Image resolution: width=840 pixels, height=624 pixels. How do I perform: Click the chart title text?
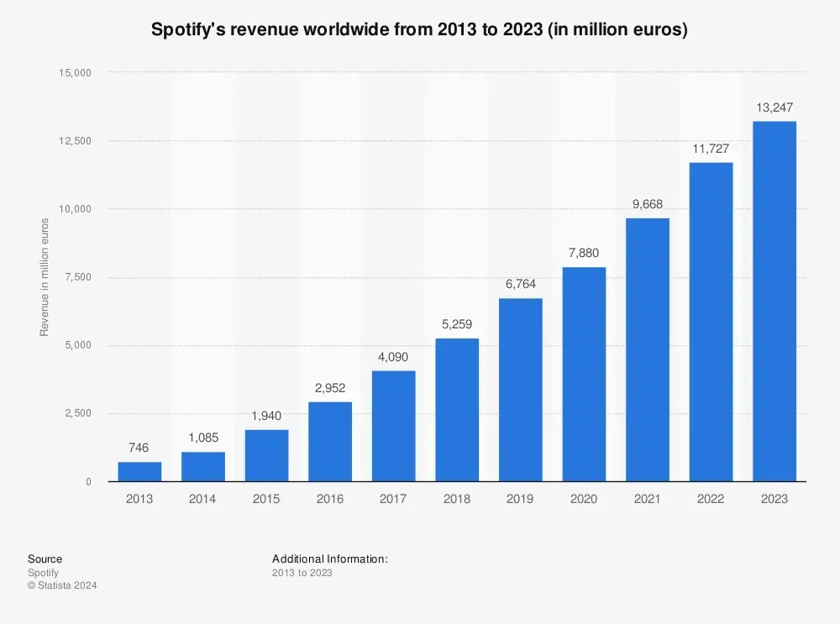[x=419, y=29]
